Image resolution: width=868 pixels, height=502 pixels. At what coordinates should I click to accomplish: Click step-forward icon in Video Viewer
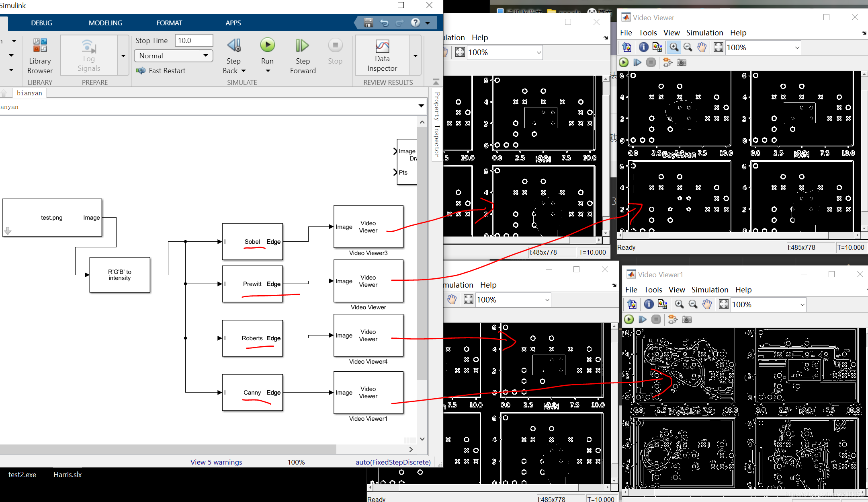click(x=637, y=62)
